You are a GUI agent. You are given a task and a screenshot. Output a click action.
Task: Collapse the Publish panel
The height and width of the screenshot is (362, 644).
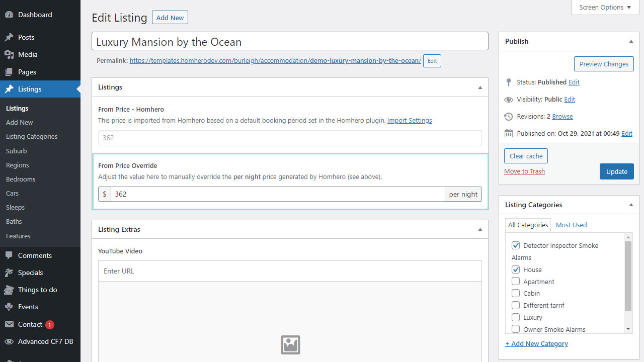(x=631, y=42)
